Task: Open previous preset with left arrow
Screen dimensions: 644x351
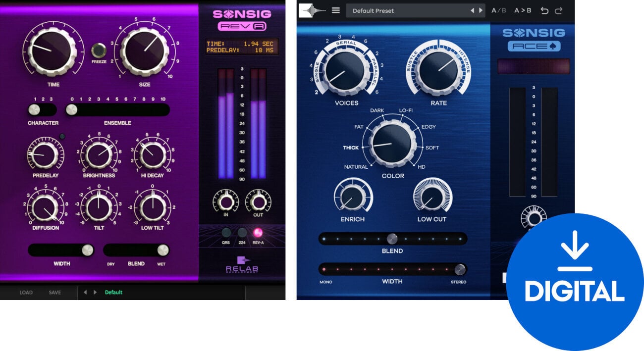Action: coord(473,10)
